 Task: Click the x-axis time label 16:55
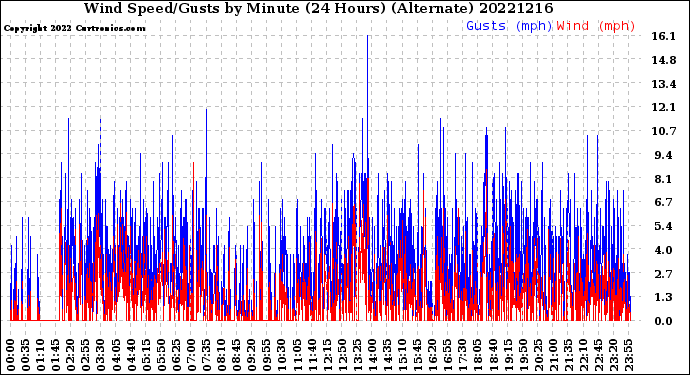click(x=448, y=355)
